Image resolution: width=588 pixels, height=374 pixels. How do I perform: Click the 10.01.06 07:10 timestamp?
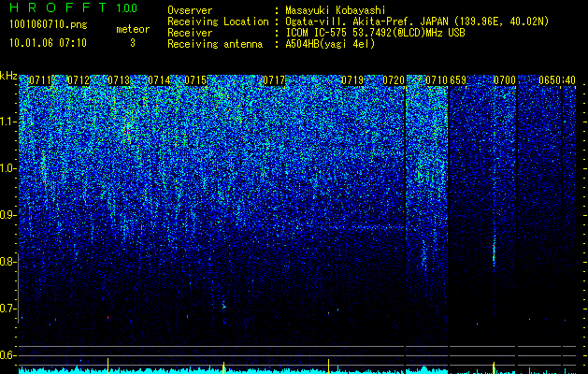[48, 43]
